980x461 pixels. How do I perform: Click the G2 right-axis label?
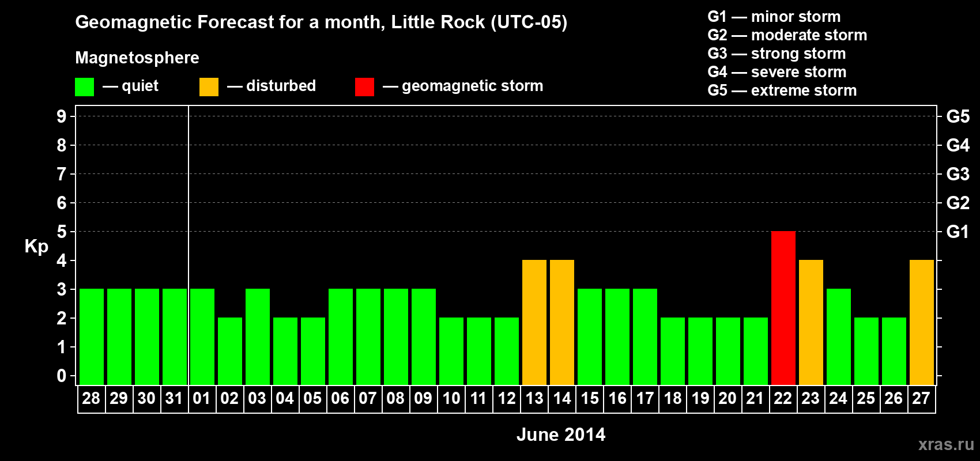(x=958, y=203)
